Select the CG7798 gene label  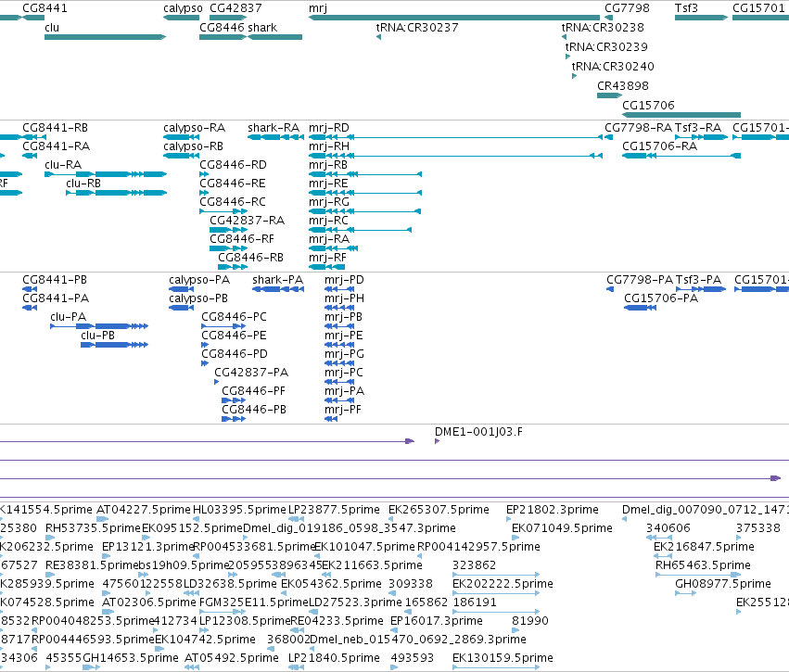tap(627, 8)
